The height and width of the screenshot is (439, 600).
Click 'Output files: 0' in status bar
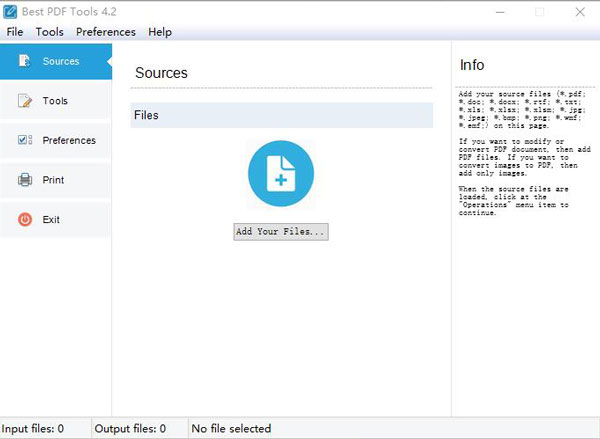(x=130, y=429)
